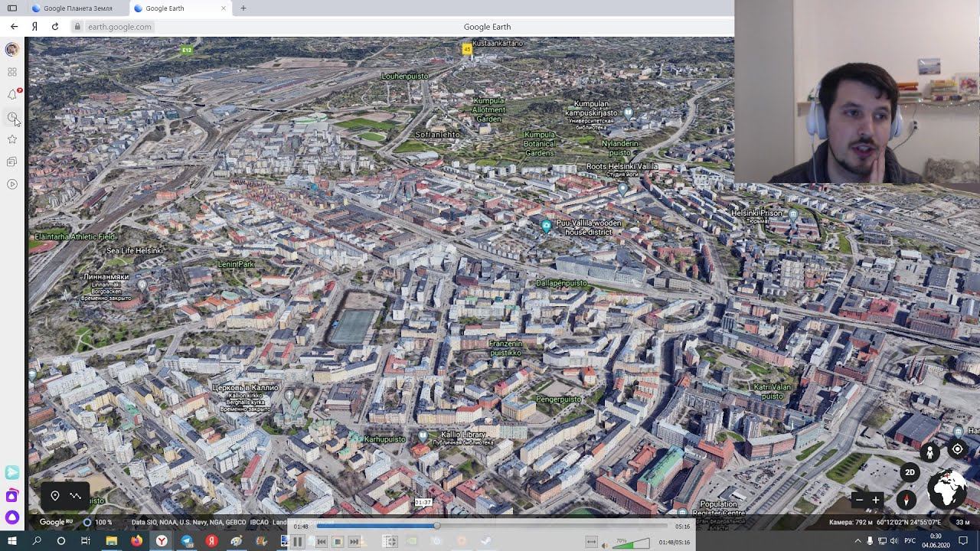Open the teal messenger sidebar icon

click(x=11, y=473)
